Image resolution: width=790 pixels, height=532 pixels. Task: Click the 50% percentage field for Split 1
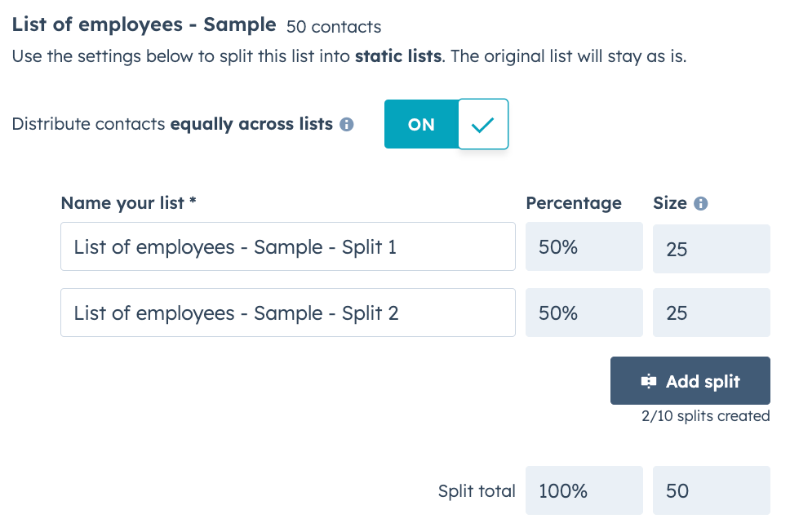coord(584,246)
